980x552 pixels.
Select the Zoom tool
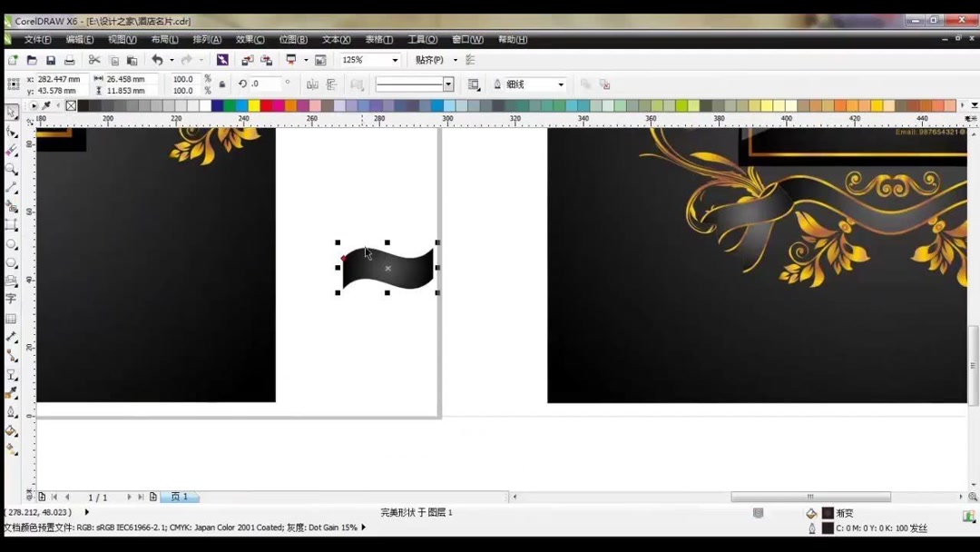11,167
